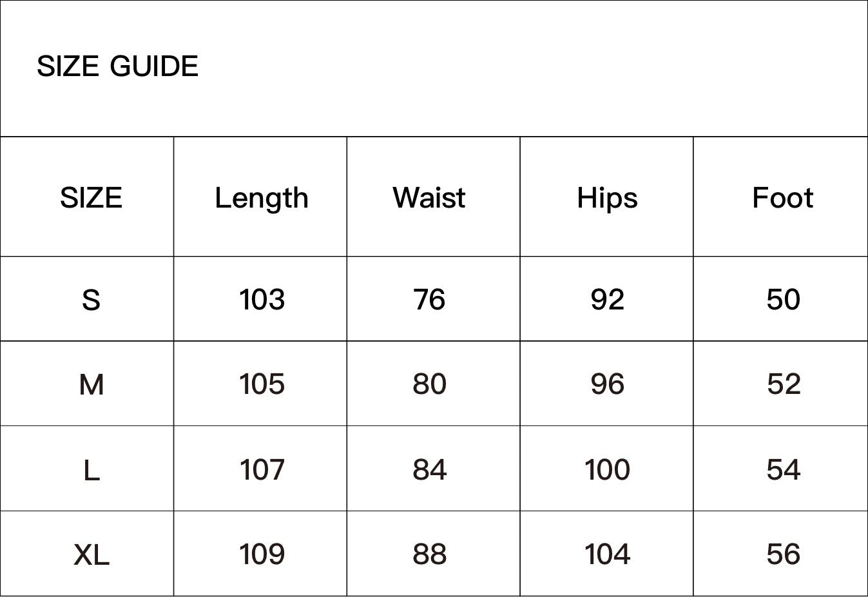Click the length value 107
Viewport: 868px width, 597px height.
pyautogui.click(x=262, y=469)
